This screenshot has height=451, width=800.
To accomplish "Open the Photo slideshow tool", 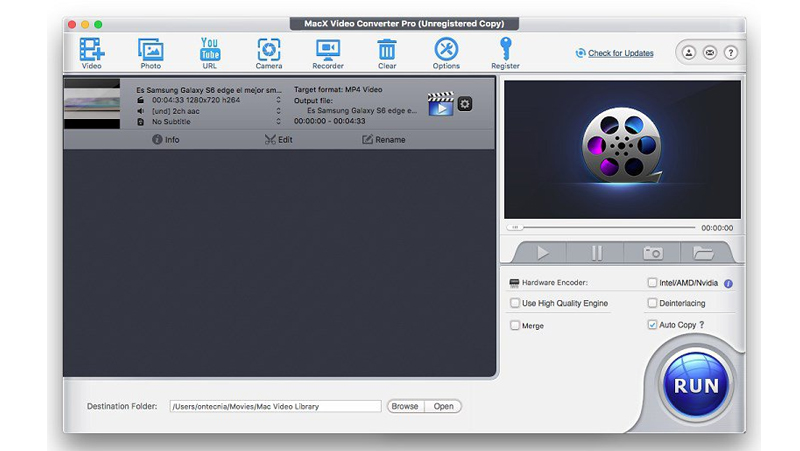I will point(151,53).
